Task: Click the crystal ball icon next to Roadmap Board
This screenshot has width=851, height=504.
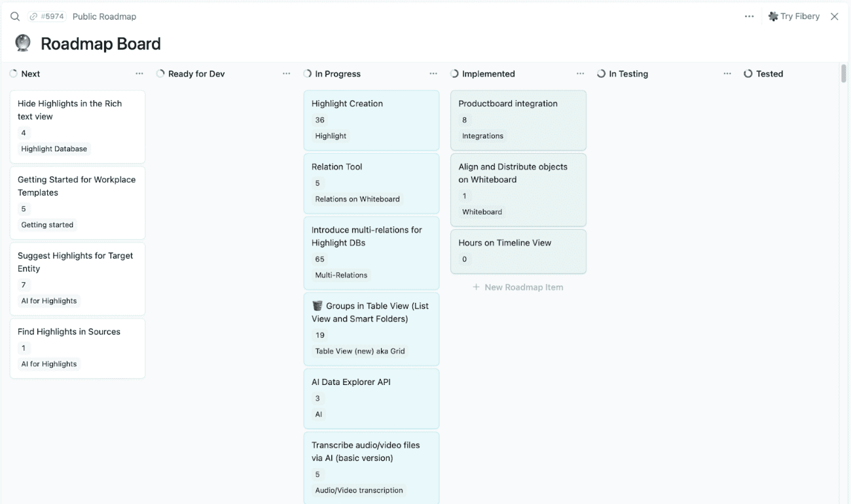Action: (x=22, y=43)
